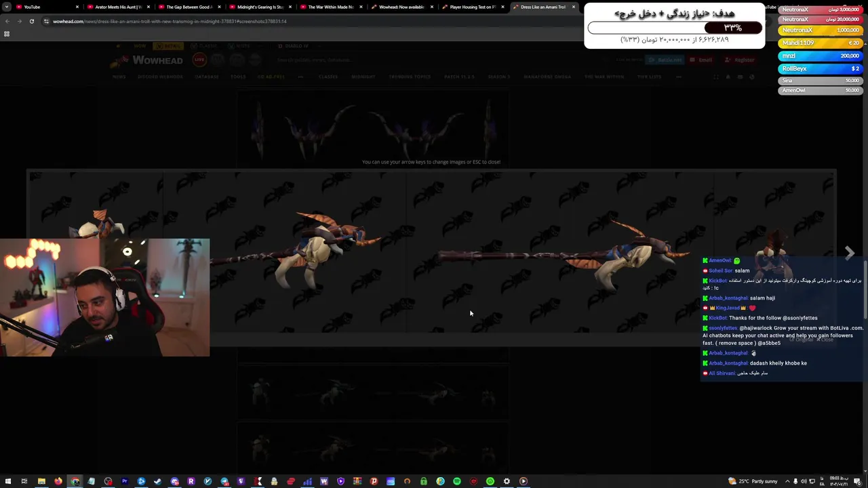The height and width of the screenshot is (488, 868).
Task: Open the TOOLS menu on Wowhead
Action: [x=238, y=77]
